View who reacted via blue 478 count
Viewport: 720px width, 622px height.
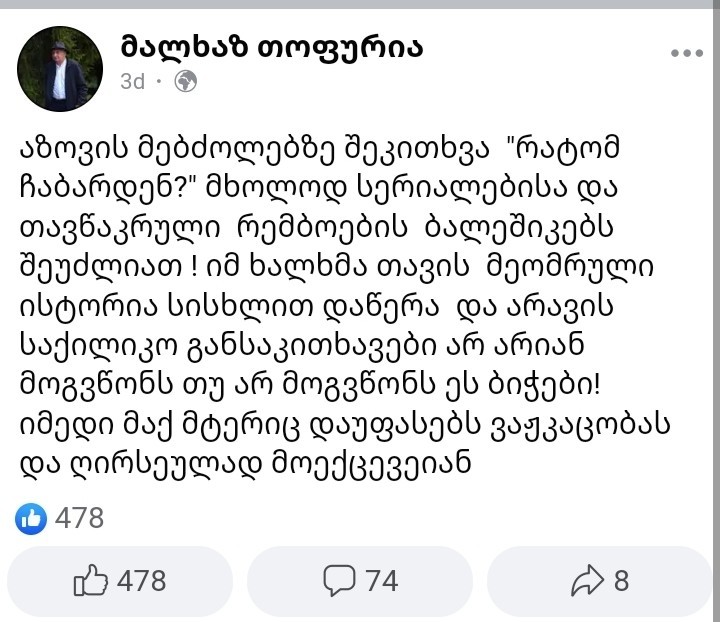coord(80,518)
